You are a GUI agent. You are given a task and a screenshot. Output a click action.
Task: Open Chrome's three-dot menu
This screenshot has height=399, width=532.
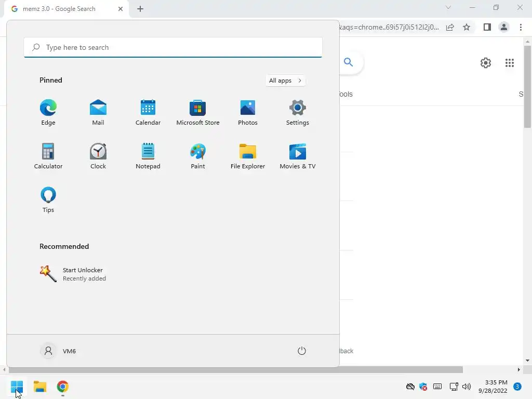521,27
